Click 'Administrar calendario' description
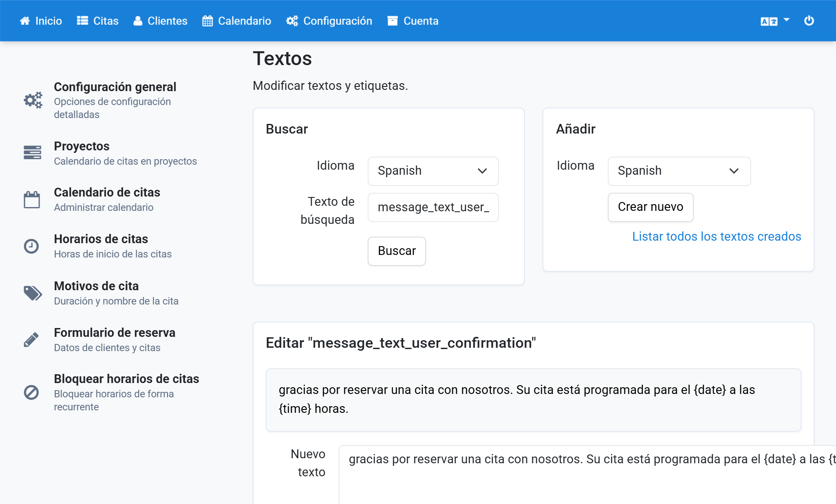The height and width of the screenshot is (504, 836). (103, 207)
